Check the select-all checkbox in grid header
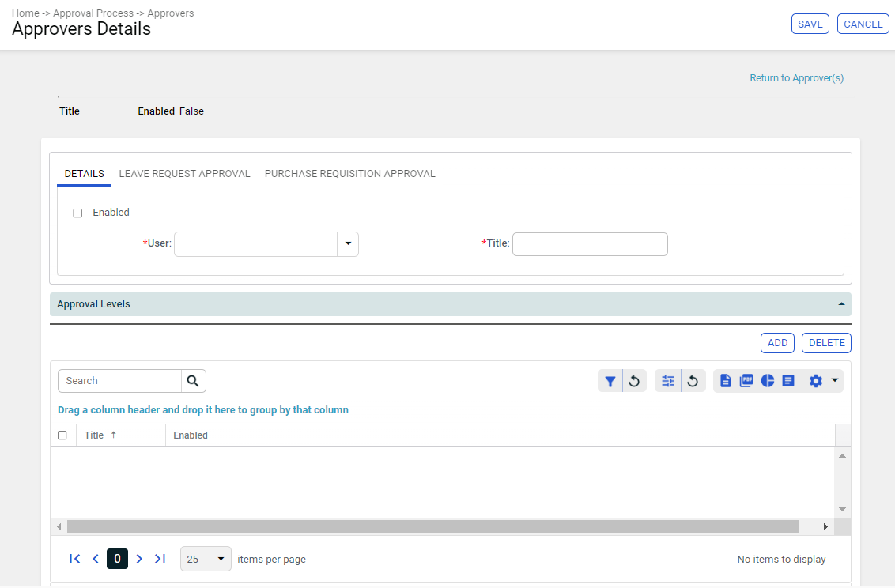This screenshot has height=588, width=895. pyautogui.click(x=62, y=435)
